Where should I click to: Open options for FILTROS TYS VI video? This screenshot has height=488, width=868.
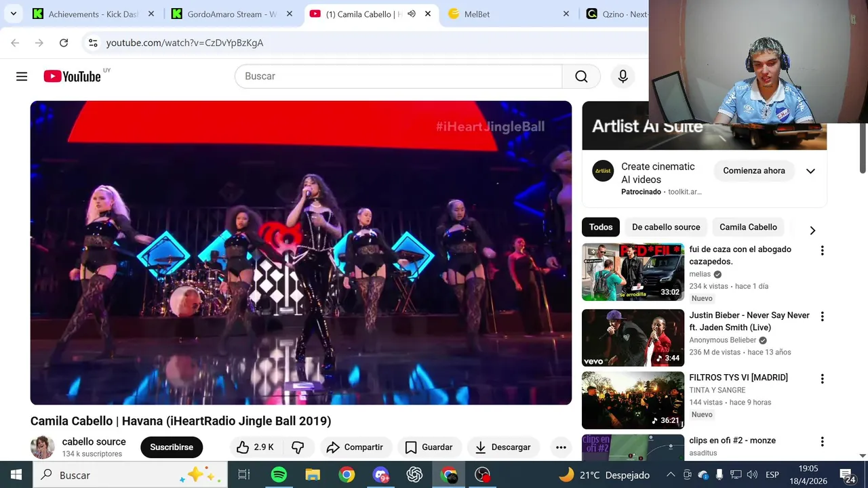click(822, 379)
